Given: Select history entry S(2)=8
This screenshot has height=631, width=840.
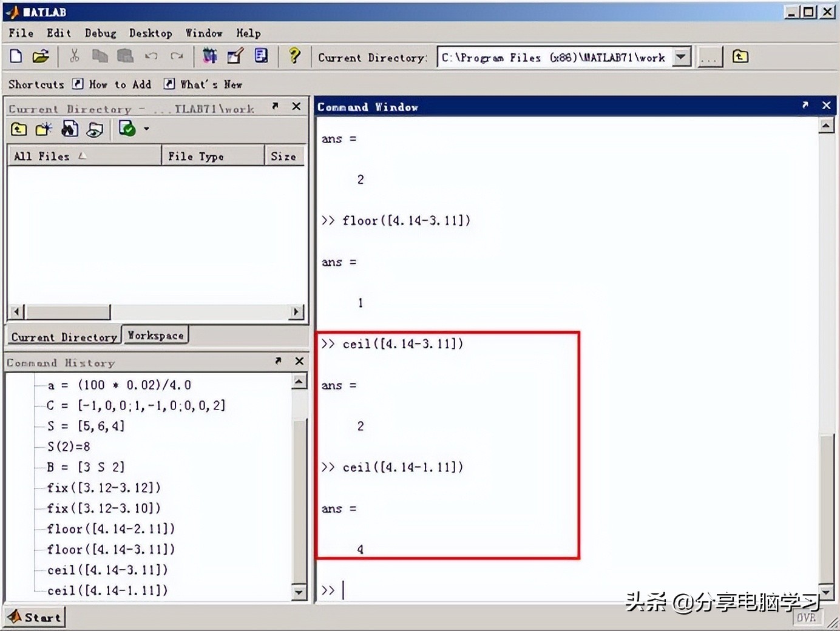Looking at the screenshot, I should point(69,447).
